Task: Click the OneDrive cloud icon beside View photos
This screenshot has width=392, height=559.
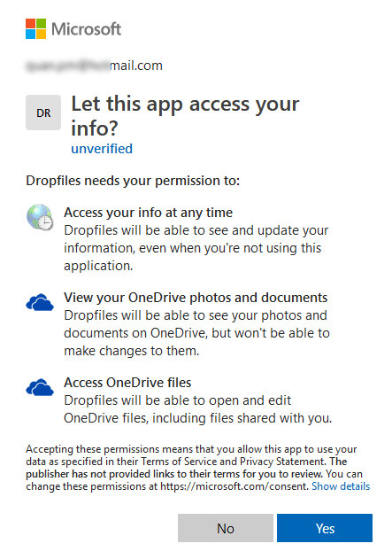Action: point(40,302)
